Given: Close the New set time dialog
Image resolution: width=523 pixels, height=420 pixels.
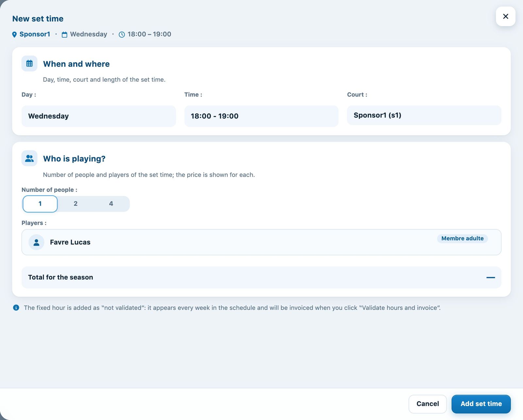Looking at the screenshot, I should pyautogui.click(x=505, y=16).
